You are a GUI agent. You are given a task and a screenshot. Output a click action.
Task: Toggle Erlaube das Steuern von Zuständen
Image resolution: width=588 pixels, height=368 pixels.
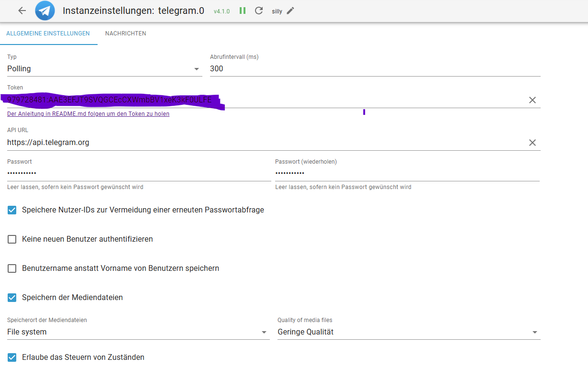(x=12, y=357)
